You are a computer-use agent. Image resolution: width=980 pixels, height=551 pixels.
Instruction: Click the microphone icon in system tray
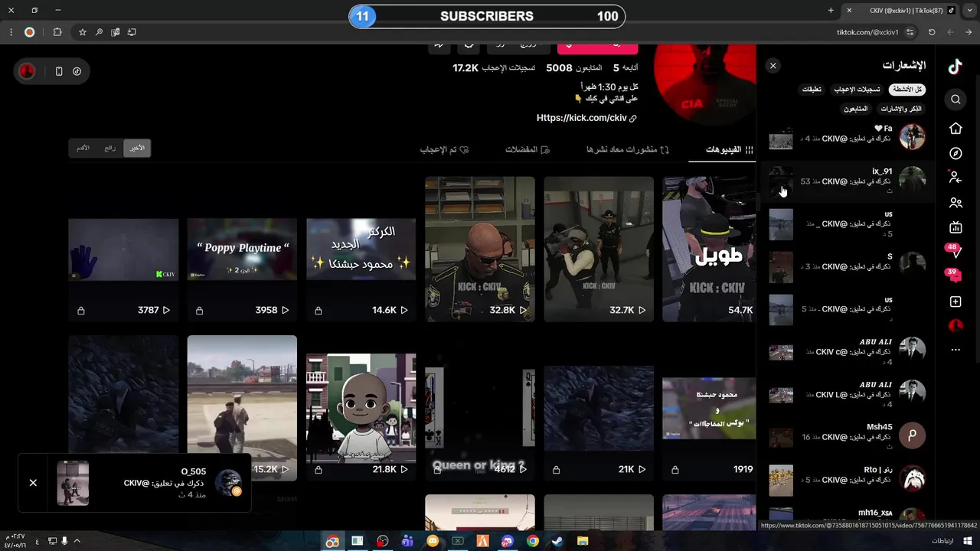pos(64,541)
